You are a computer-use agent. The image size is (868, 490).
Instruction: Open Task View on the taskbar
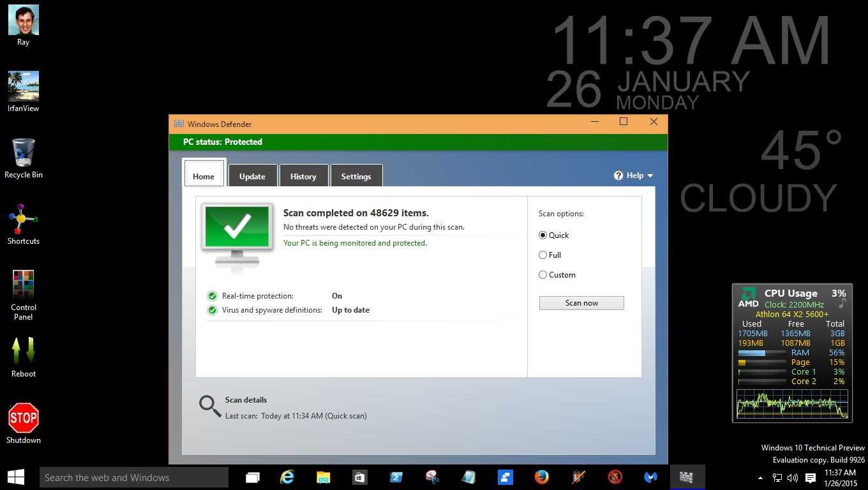coord(253,477)
